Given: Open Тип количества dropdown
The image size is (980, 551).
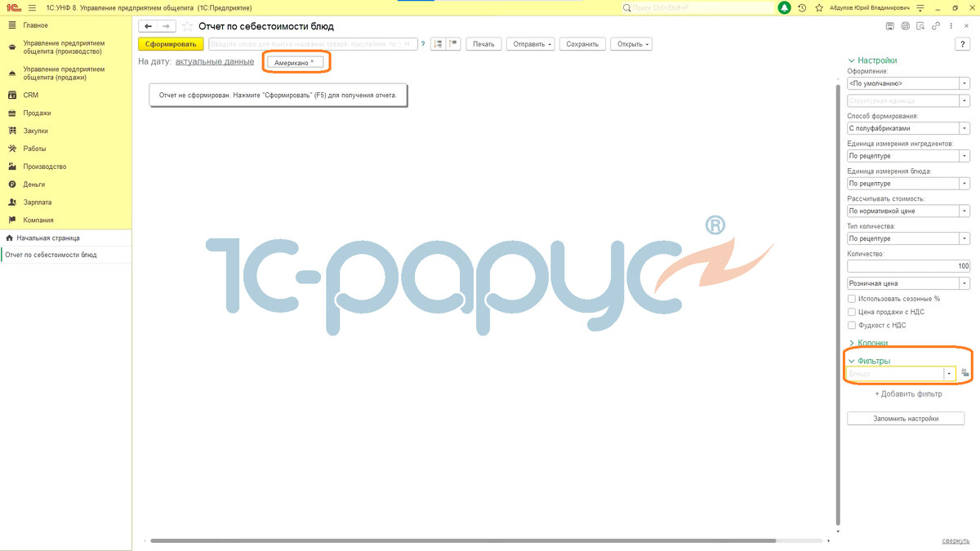Looking at the screenshot, I should 964,238.
